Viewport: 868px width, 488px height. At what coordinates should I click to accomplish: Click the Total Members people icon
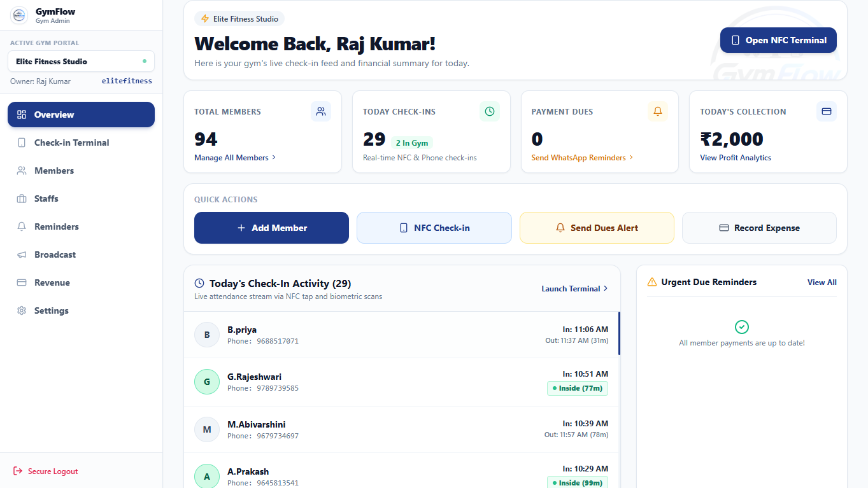click(x=321, y=111)
